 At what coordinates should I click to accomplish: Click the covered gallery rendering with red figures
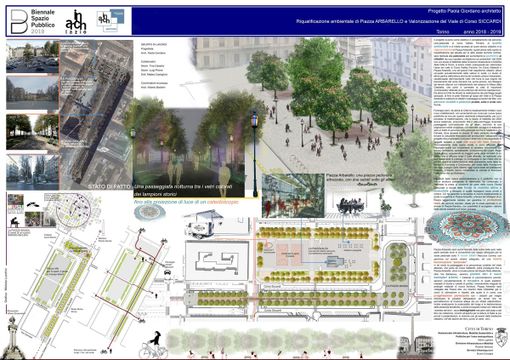(x=293, y=196)
